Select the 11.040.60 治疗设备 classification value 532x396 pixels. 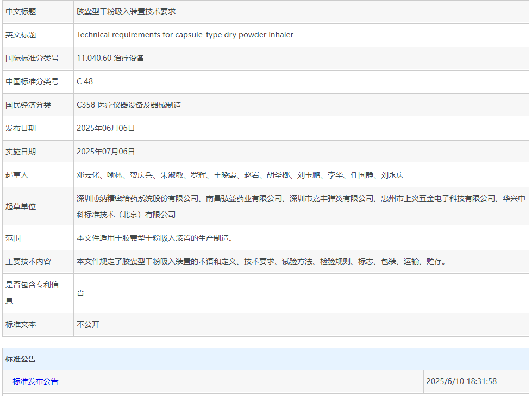pos(110,58)
